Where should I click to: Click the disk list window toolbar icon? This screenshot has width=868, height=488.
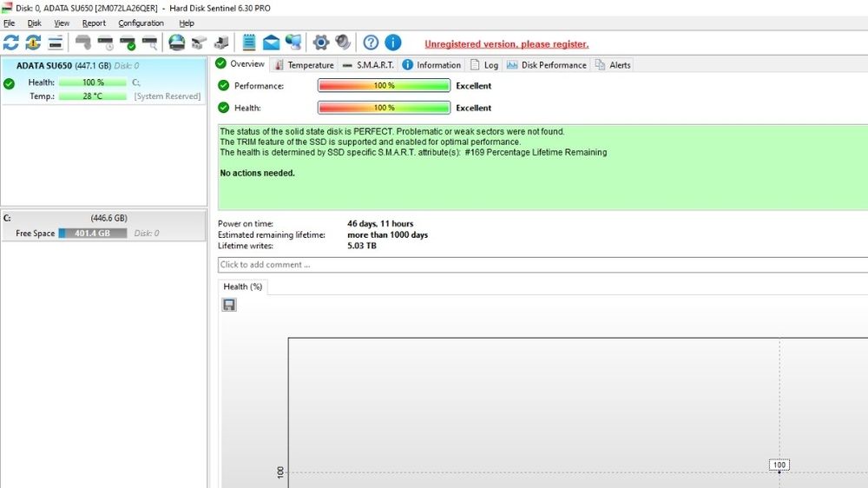pyautogui.click(x=56, y=42)
